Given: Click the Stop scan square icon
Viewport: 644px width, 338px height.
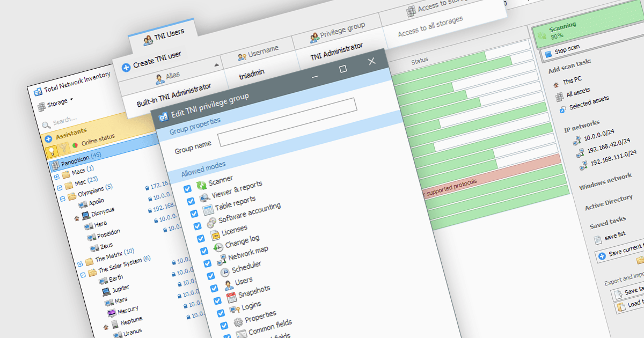Looking at the screenshot, I should pos(548,54).
